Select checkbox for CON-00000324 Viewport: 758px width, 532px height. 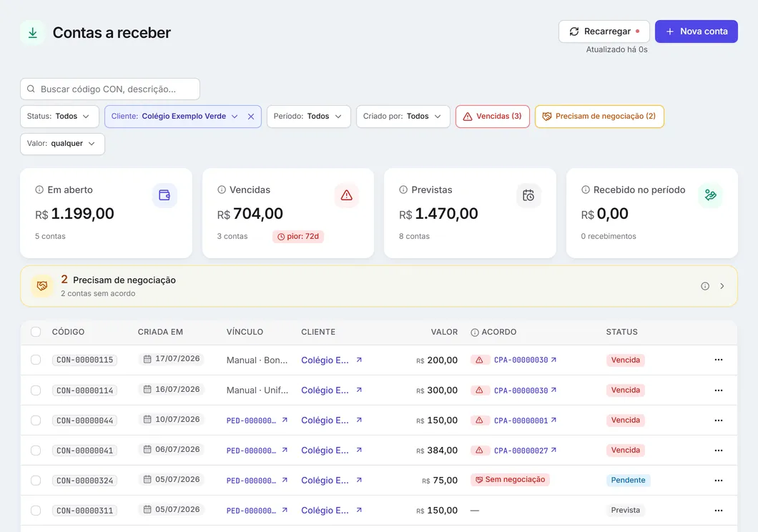[36, 481]
